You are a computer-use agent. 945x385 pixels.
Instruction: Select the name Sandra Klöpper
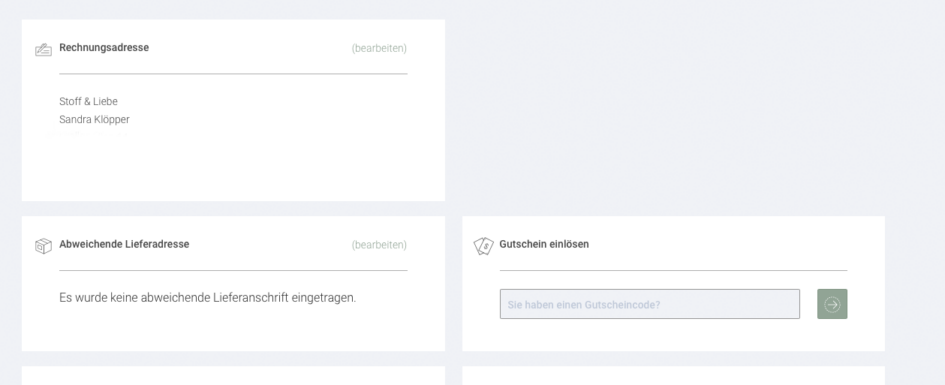pyautogui.click(x=95, y=119)
